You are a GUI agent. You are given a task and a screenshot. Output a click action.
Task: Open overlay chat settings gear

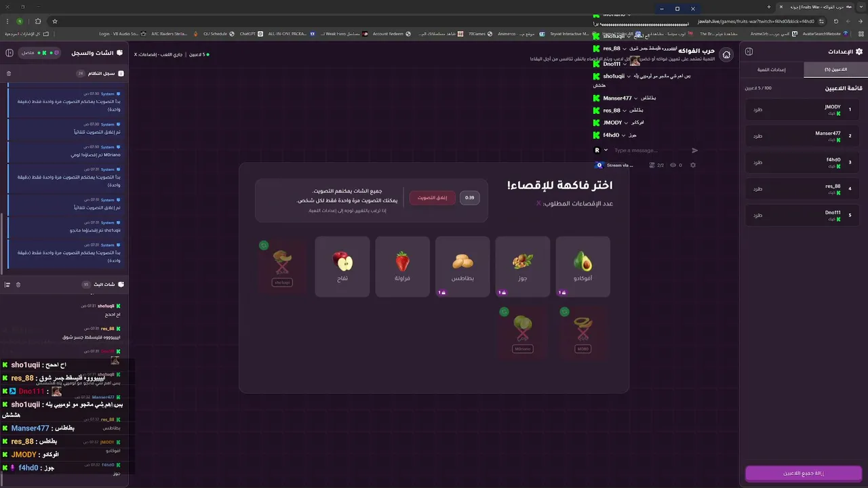tap(693, 165)
